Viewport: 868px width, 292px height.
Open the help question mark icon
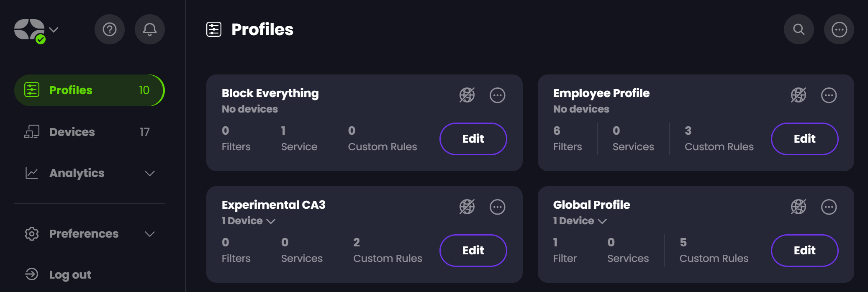tap(110, 29)
